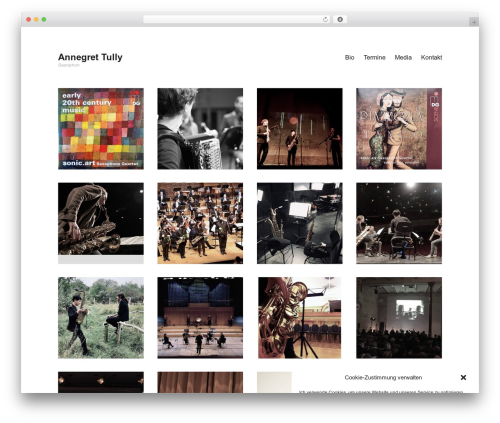Open the empty studio with saxophones photo

(x=300, y=223)
